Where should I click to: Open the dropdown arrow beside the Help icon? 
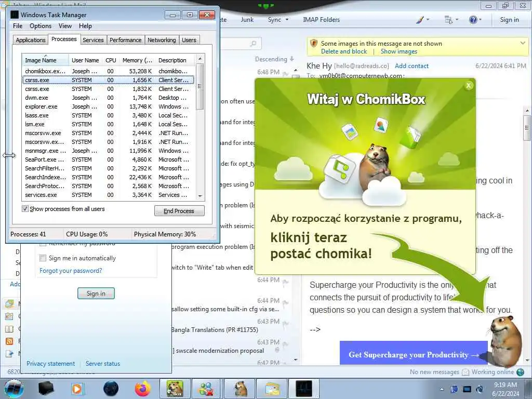click(481, 20)
